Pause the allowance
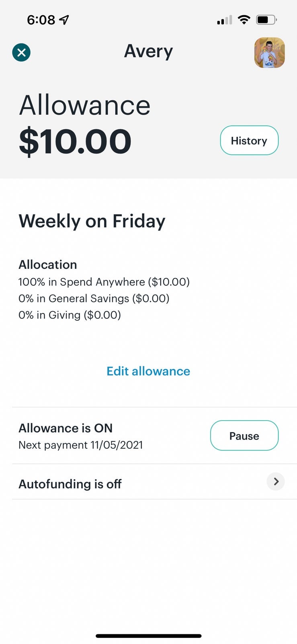Viewport: 297px width, 644px height. [x=244, y=436]
